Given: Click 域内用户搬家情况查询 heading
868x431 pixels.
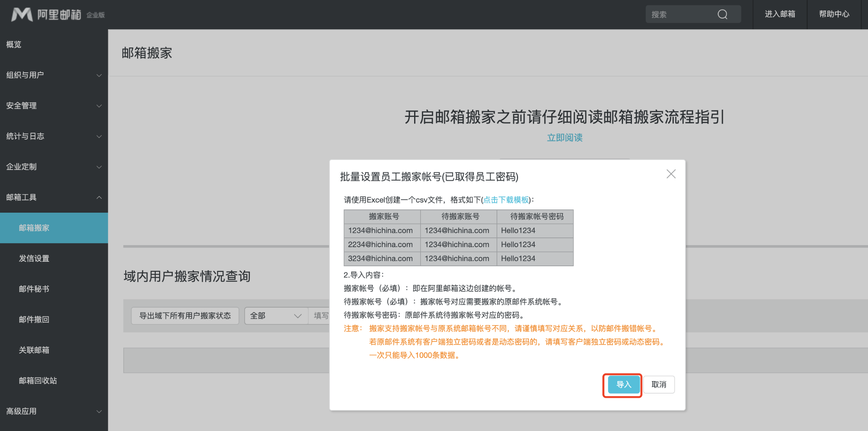Looking at the screenshot, I should click(187, 276).
